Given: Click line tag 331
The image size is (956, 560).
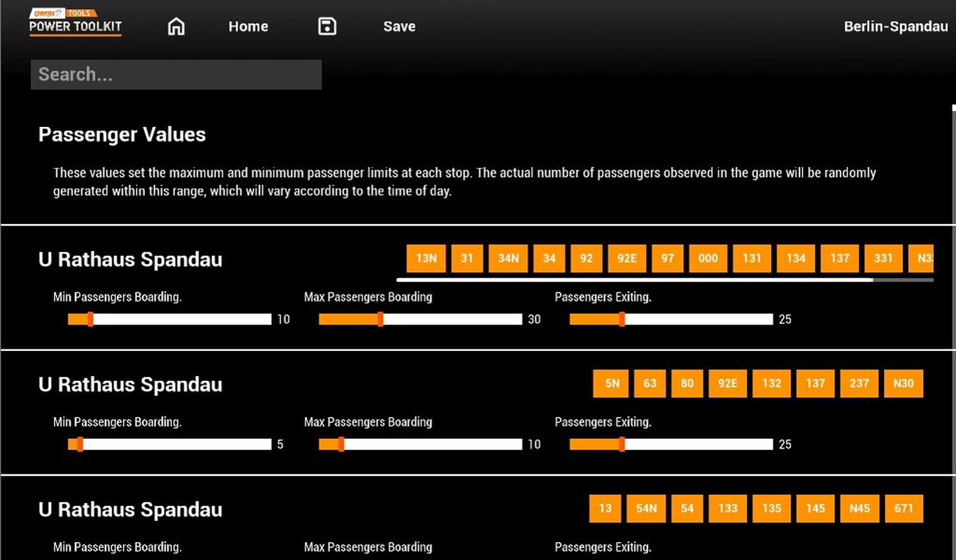Looking at the screenshot, I should (x=883, y=258).
